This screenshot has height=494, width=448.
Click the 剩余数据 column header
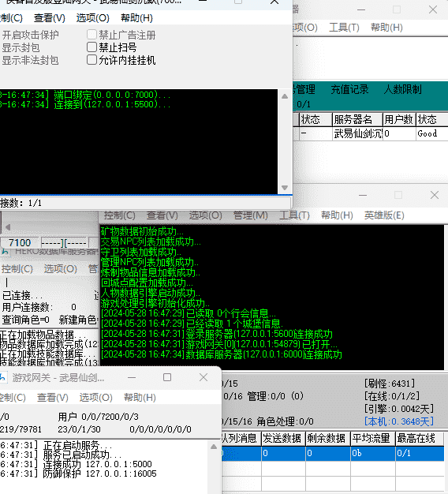tap(328, 439)
